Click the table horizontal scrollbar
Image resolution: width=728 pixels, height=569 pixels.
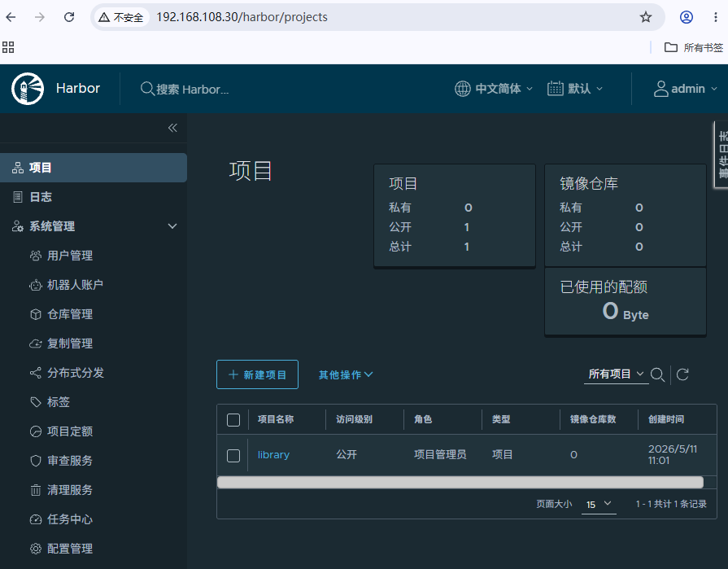[460, 482]
